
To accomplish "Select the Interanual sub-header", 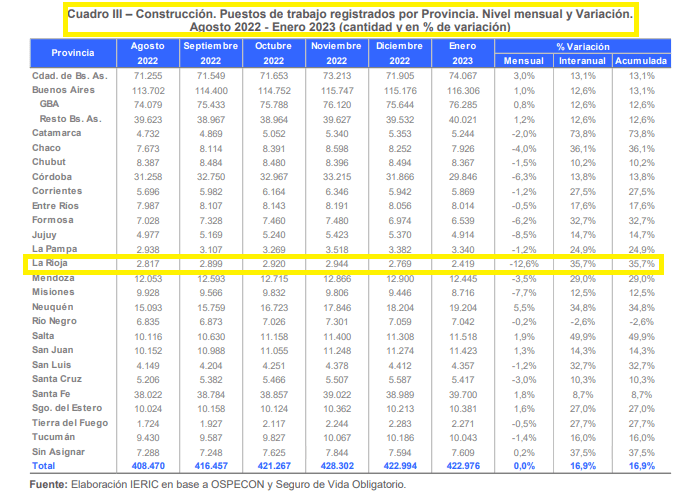I will point(582,61).
